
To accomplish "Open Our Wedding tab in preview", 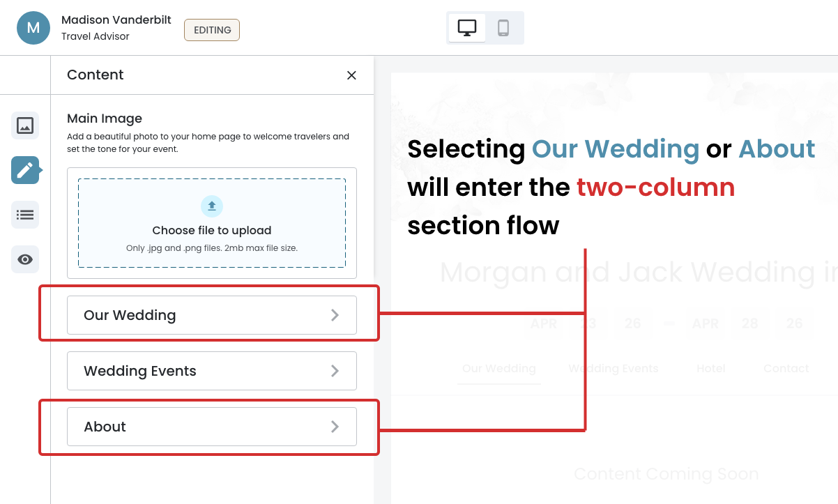I will point(499,368).
